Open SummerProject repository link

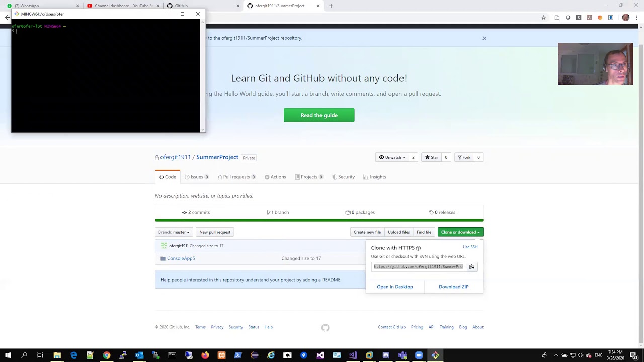(217, 157)
